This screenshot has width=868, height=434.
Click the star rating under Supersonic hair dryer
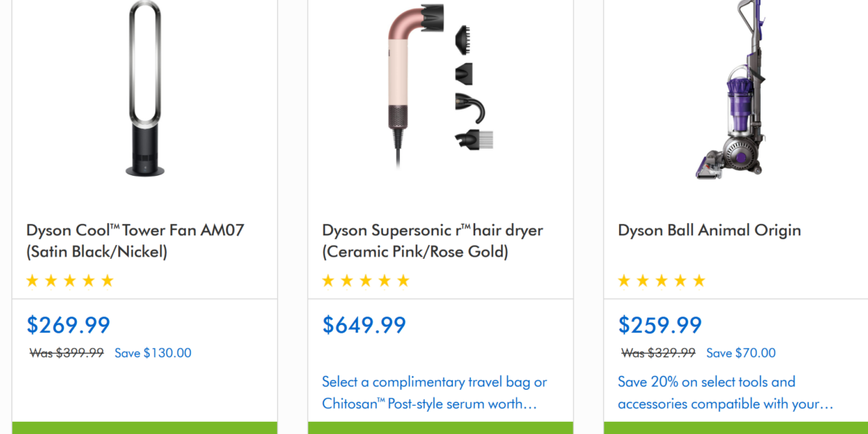click(365, 281)
